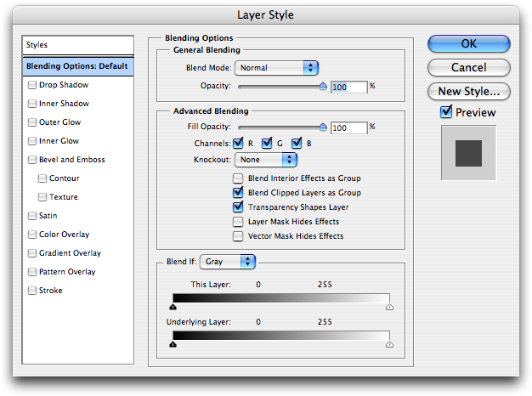Enable the Drop Shadow checkbox
Viewport: 532px width, 396px height.
(x=32, y=85)
